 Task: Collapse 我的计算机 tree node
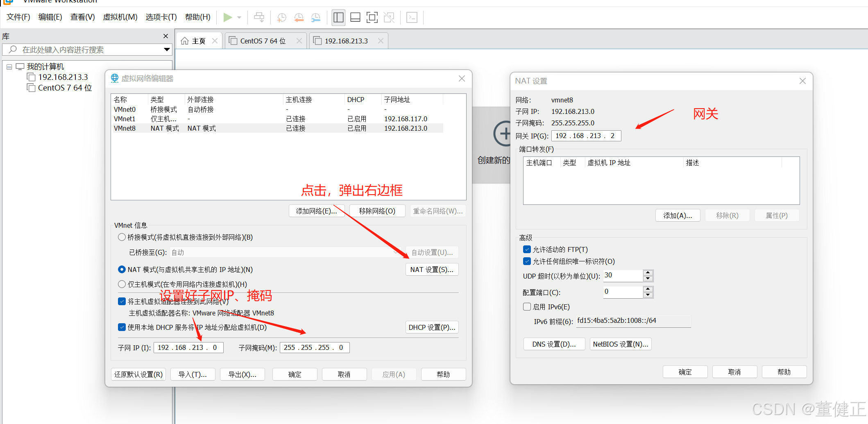9,67
